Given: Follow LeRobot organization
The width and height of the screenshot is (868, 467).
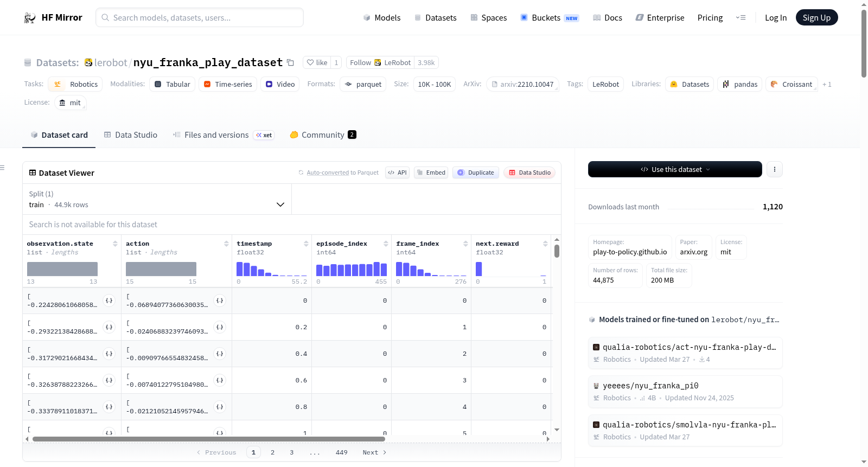Looking at the screenshot, I should coord(380,62).
